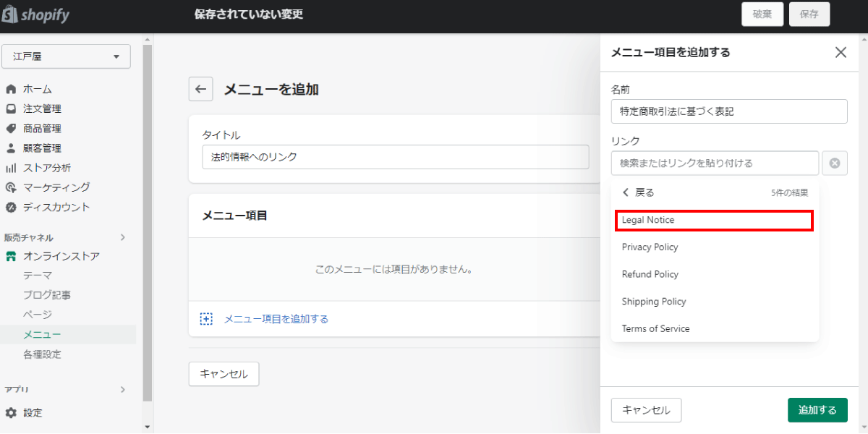Open 商品管理 in the sidebar
This screenshot has width=868, height=434.
click(42, 128)
